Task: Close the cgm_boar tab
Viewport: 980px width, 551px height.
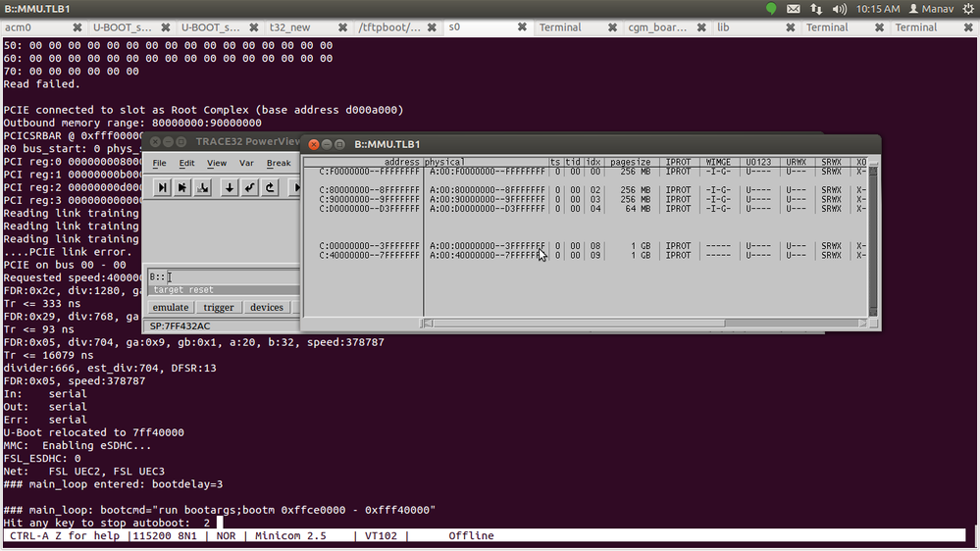Action: pos(701,27)
